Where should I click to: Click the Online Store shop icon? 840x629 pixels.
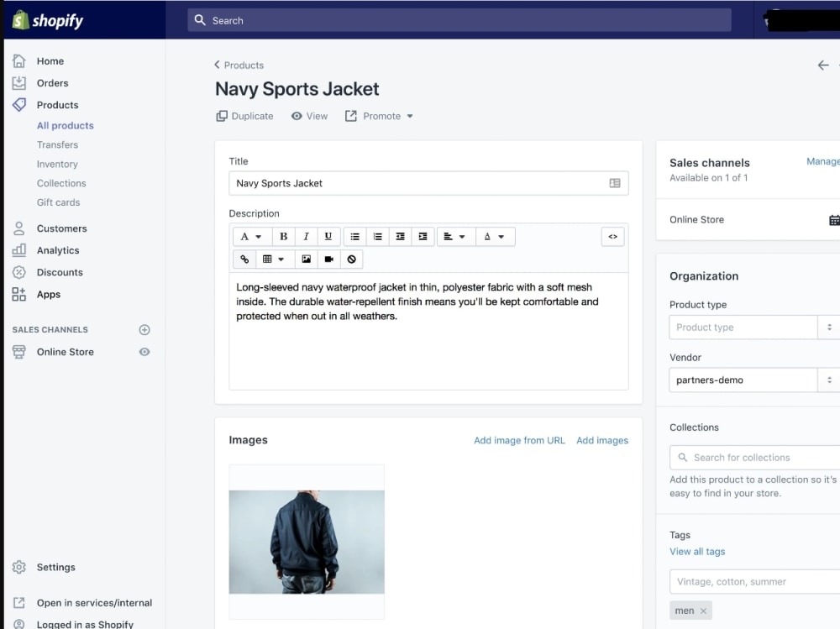[x=18, y=352]
